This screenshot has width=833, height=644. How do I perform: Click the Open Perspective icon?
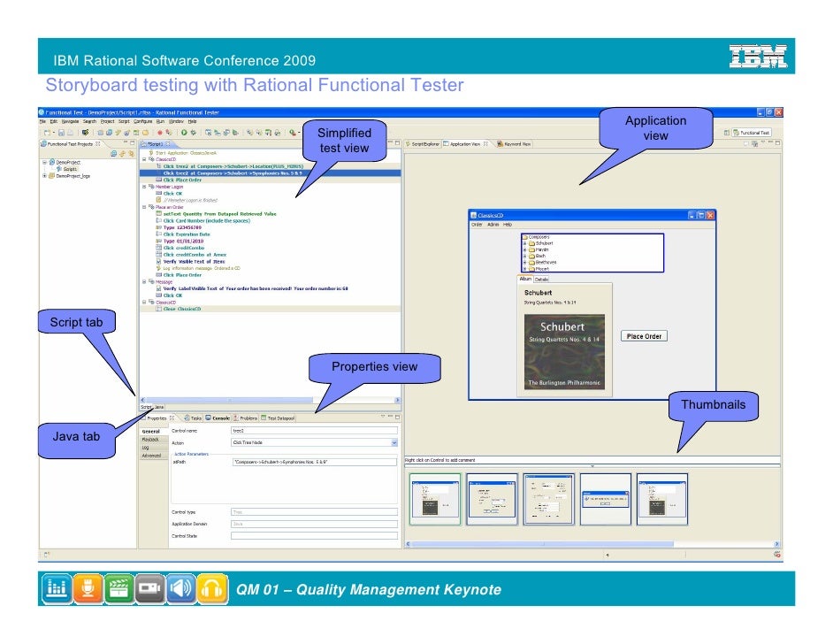pos(726,133)
